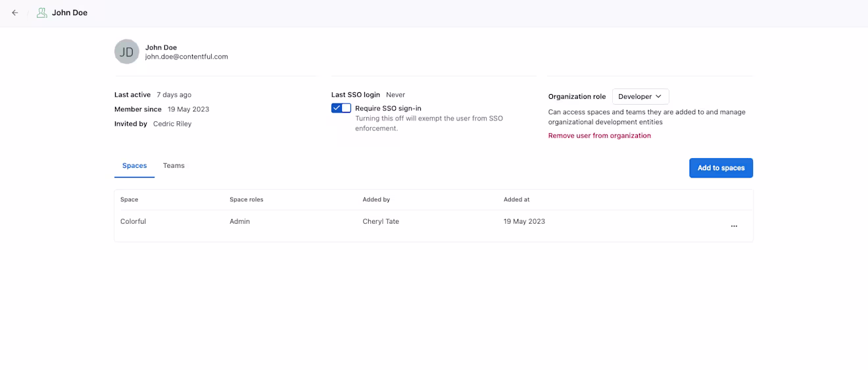Open the three-dot menu for Colorful space

tap(734, 226)
